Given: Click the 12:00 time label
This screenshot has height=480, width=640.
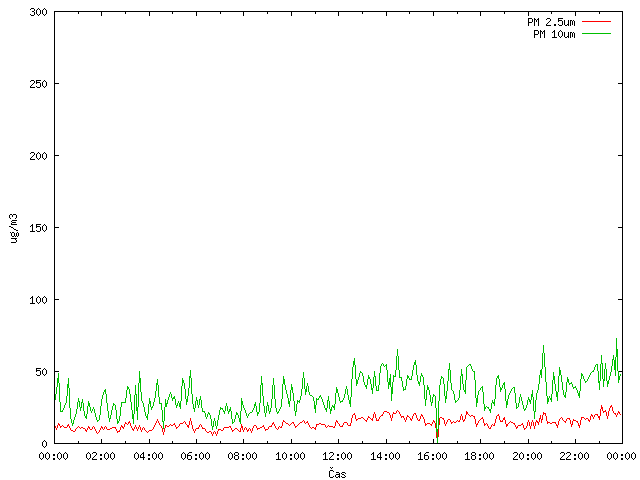Looking at the screenshot, I should 338,456.
